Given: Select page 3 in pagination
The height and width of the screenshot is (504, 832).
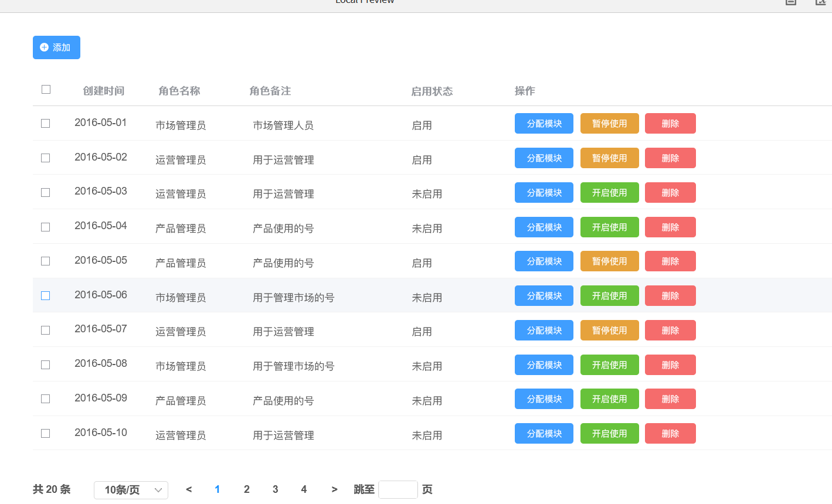Looking at the screenshot, I should point(276,489).
